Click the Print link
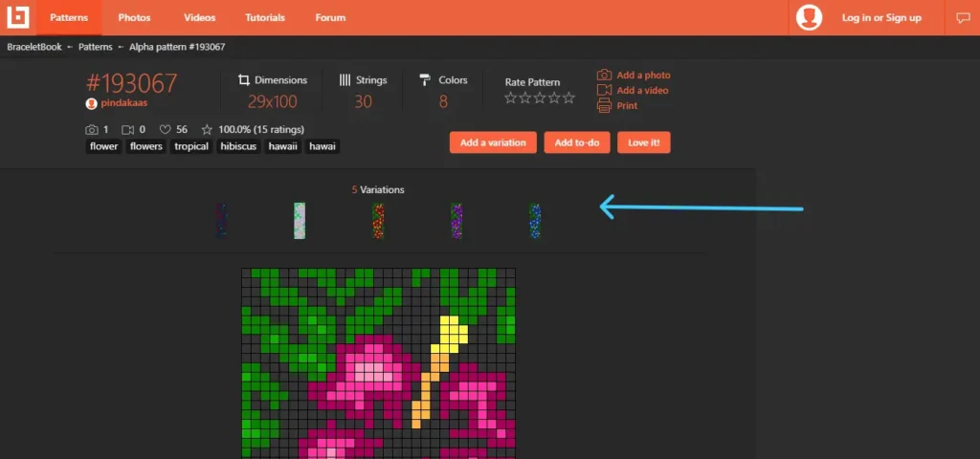980x459 pixels. (x=627, y=105)
